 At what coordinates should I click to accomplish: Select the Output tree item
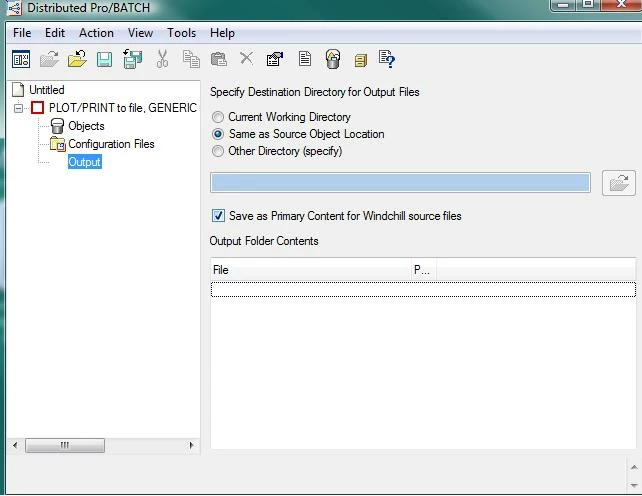coord(84,162)
